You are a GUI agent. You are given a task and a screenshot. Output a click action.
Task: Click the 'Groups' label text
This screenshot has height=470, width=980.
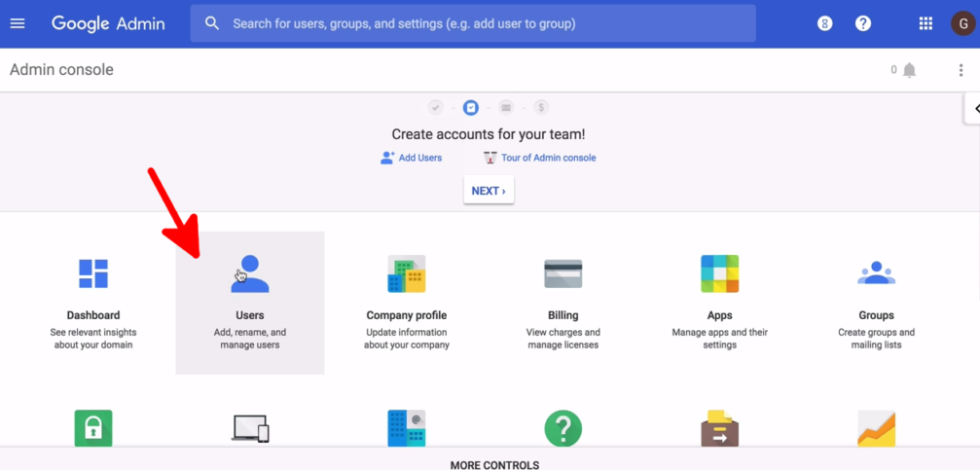[876, 315]
